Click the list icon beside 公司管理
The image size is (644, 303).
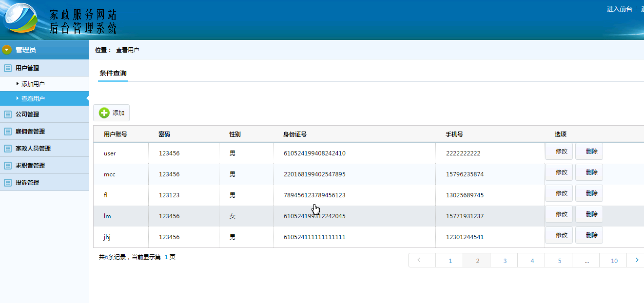(x=7, y=114)
